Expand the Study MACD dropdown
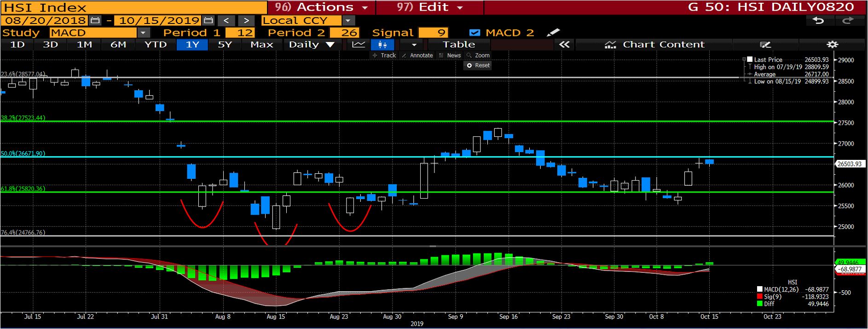The height and width of the screenshot is (329, 868). pos(143,33)
